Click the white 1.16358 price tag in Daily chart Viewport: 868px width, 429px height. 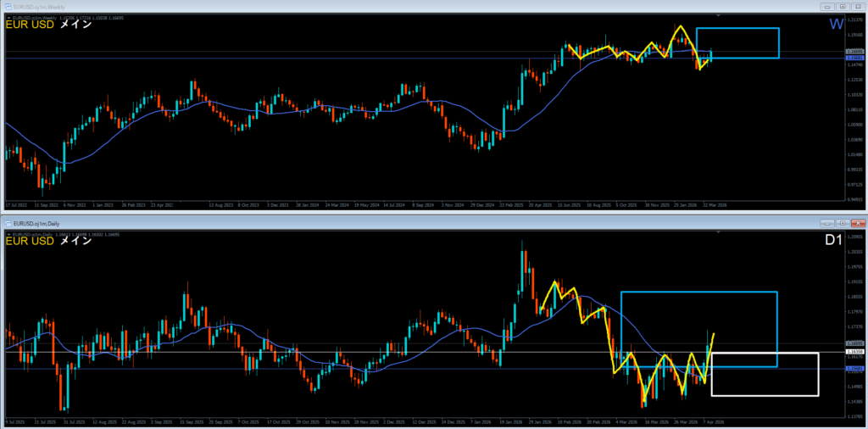click(x=854, y=352)
